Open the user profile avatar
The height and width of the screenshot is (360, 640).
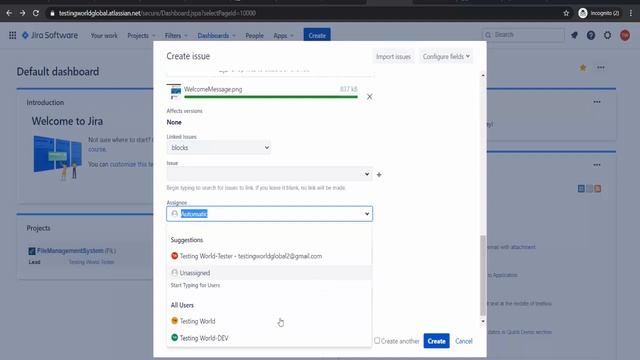(x=625, y=36)
